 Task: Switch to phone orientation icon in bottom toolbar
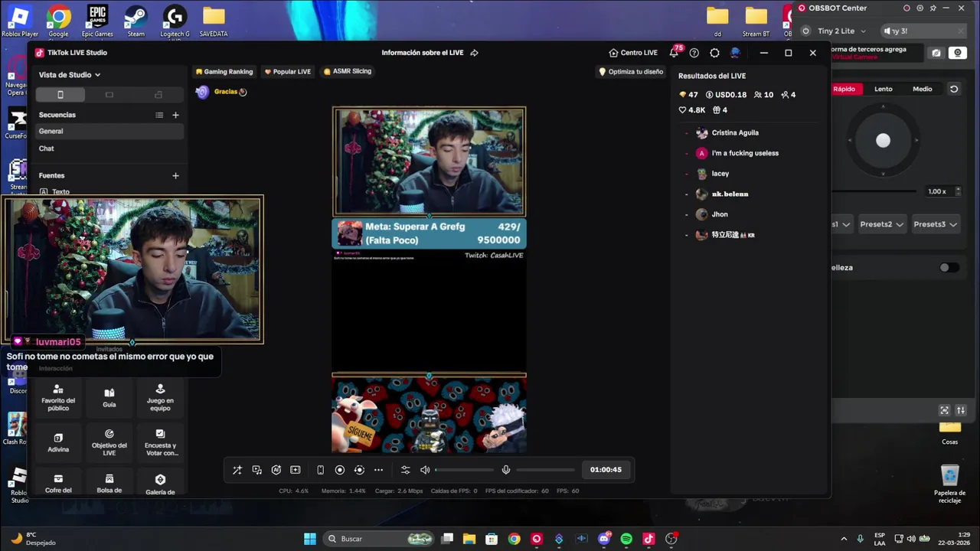[321, 470]
